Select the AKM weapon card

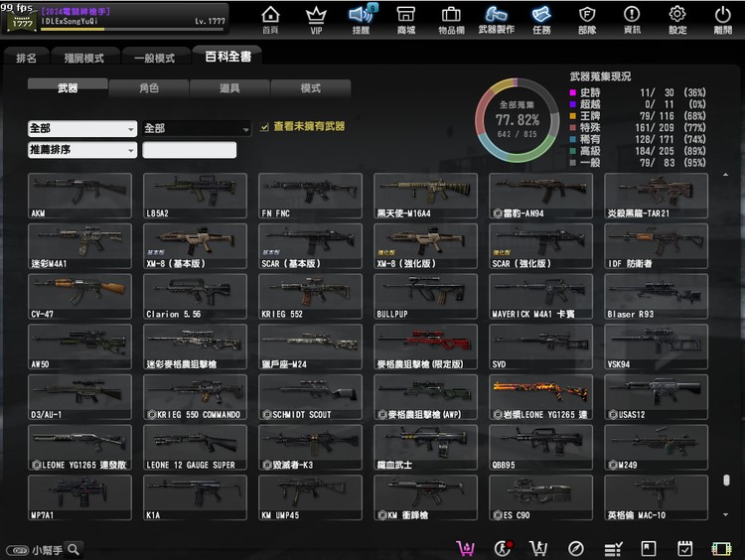pos(79,196)
